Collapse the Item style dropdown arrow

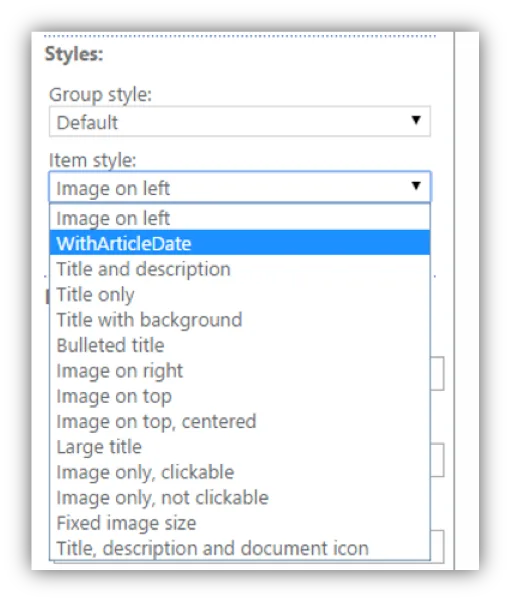tap(416, 186)
